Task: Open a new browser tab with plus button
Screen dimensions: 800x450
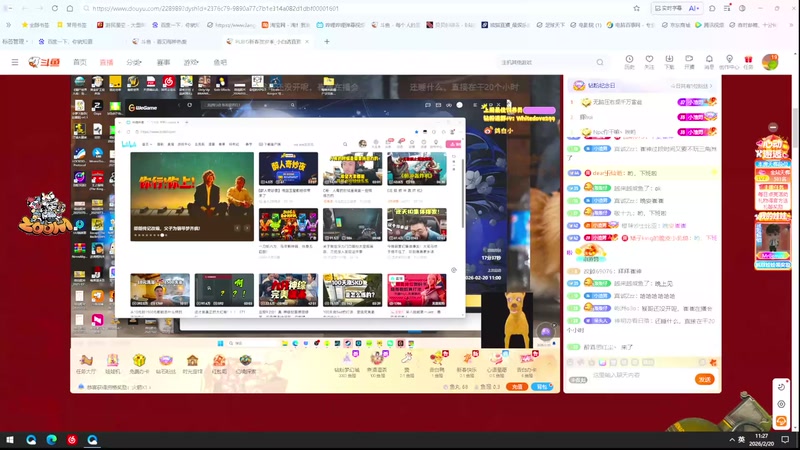Action: pyautogui.click(x=327, y=41)
